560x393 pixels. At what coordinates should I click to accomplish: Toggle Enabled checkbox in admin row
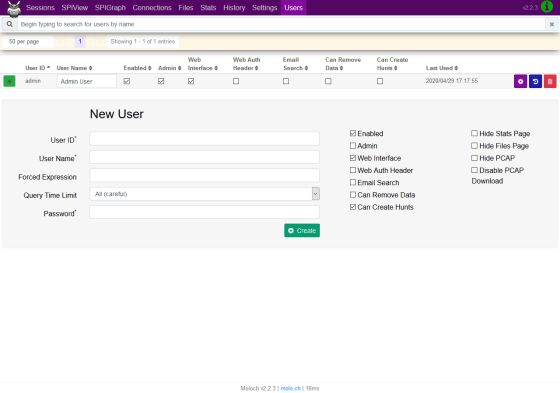coord(127,81)
